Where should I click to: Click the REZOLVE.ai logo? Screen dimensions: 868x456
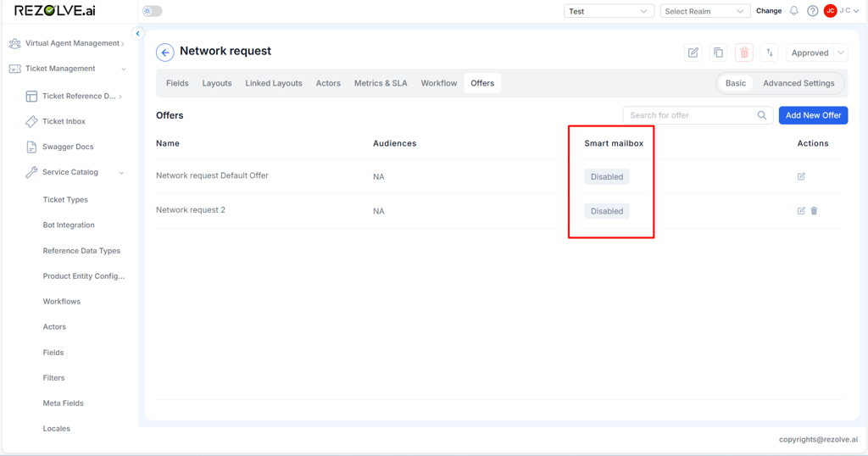pyautogui.click(x=55, y=10)
